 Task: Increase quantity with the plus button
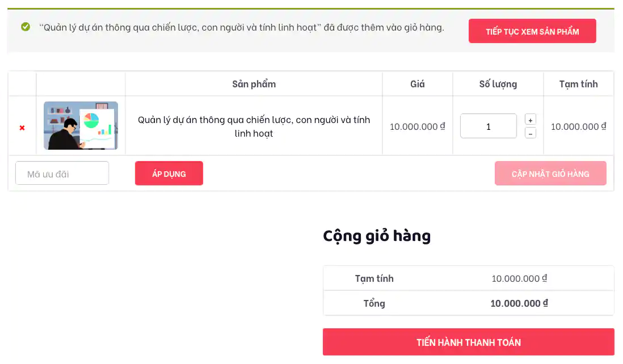pos(530,118)
